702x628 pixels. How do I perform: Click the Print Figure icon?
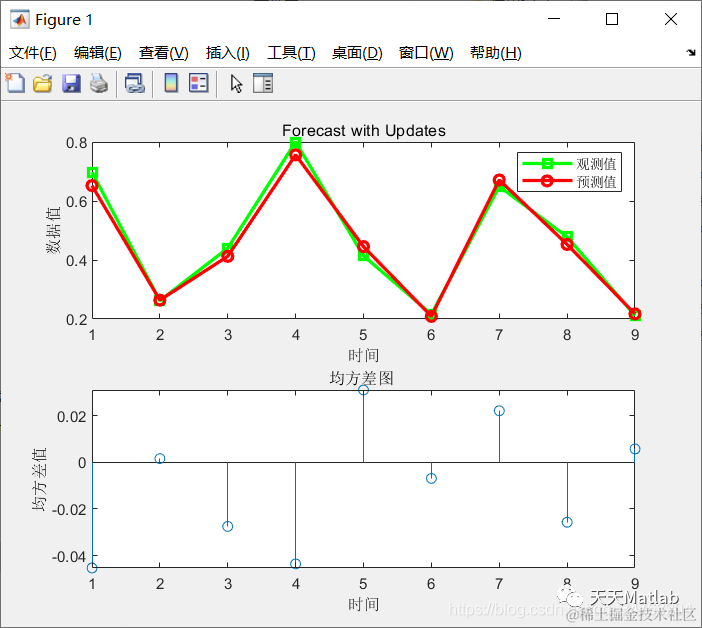tap(99, 84)
